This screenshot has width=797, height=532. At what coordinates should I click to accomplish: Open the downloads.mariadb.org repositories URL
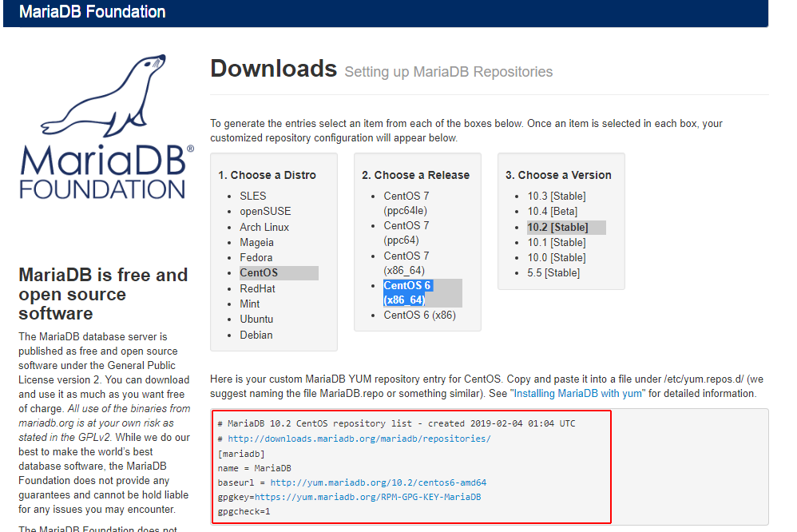pyautogui.click(x=359, y=439)
